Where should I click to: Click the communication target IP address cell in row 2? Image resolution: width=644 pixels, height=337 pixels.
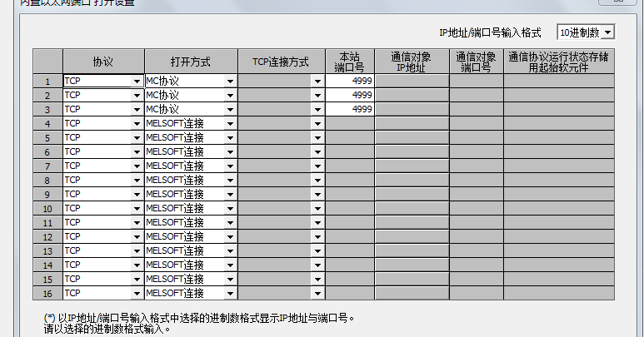412,96
